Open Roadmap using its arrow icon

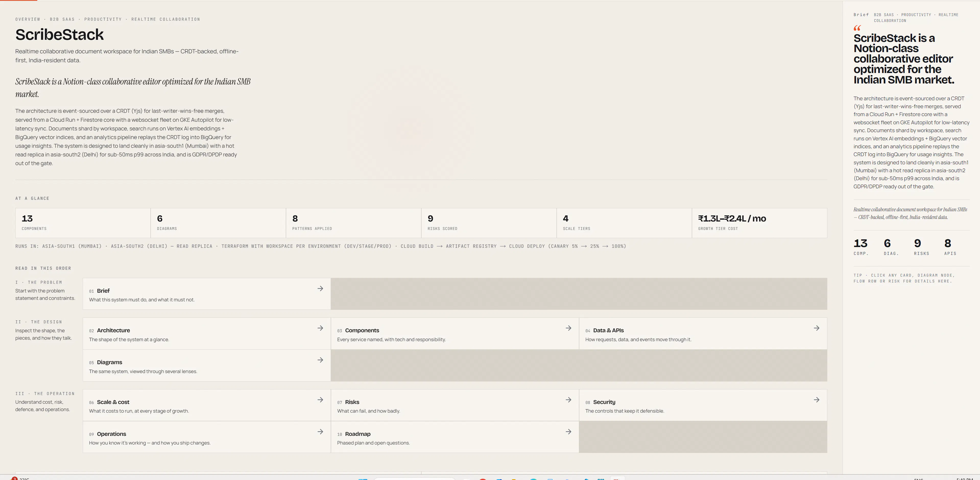click(568, 432)
